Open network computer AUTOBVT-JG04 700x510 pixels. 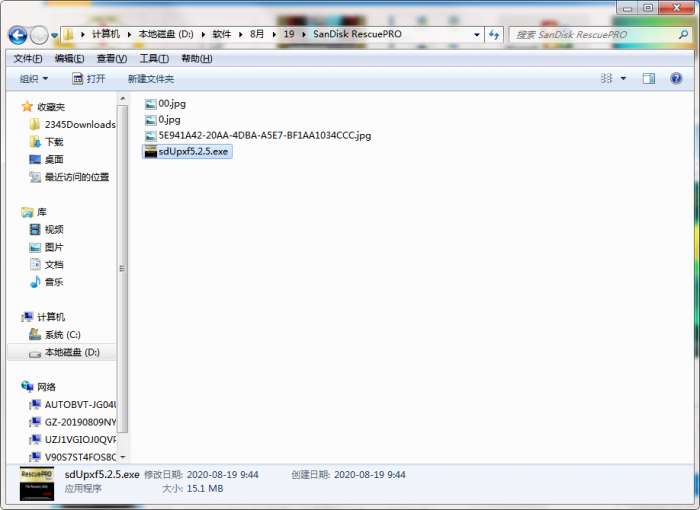coord(72,405)
